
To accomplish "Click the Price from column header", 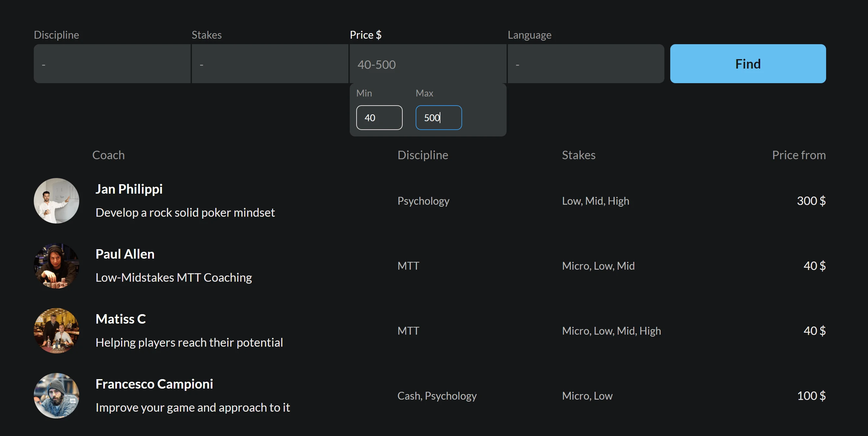I will point(799,155).
